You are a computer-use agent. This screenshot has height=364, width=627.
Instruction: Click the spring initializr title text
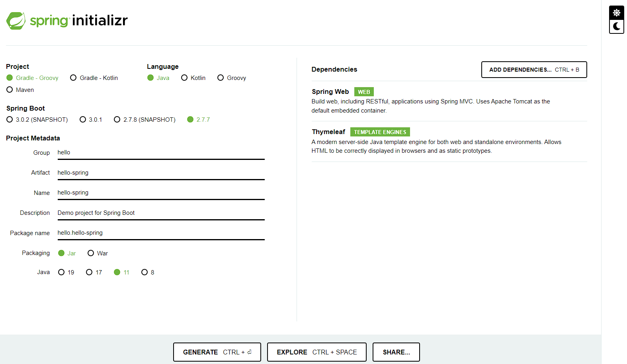click(x=79, y=20)
